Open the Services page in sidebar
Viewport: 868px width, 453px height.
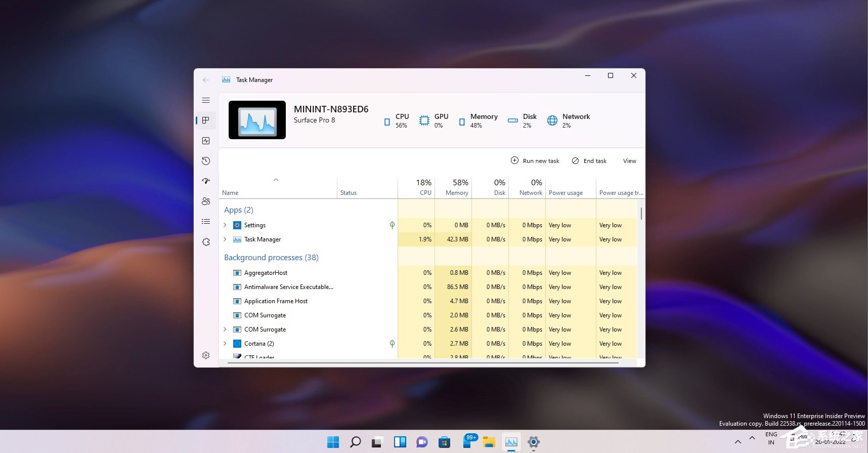click(206, 242)
